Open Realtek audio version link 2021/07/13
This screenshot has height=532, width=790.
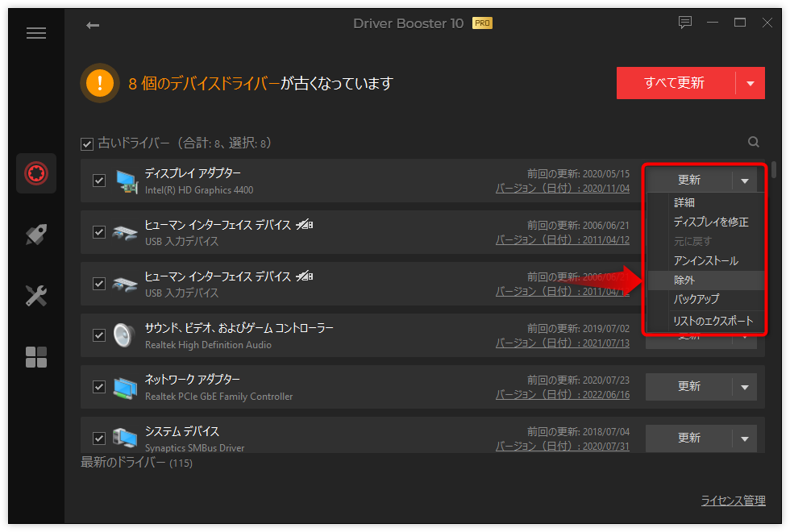(563, 343)
